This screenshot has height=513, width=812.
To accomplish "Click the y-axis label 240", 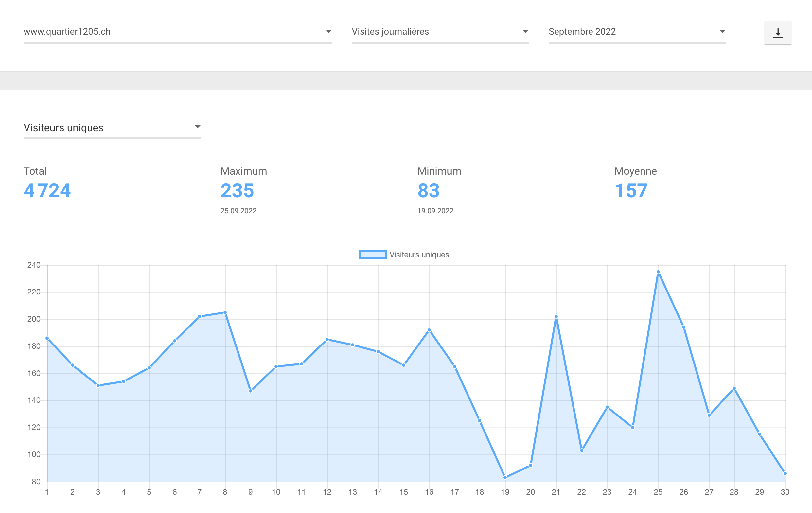I will click(34, 265).
